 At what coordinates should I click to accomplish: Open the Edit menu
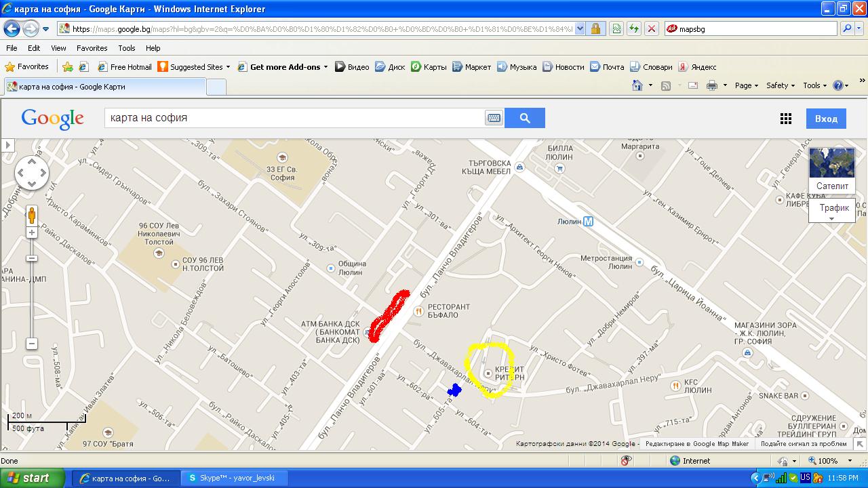[x=34, y=48]
